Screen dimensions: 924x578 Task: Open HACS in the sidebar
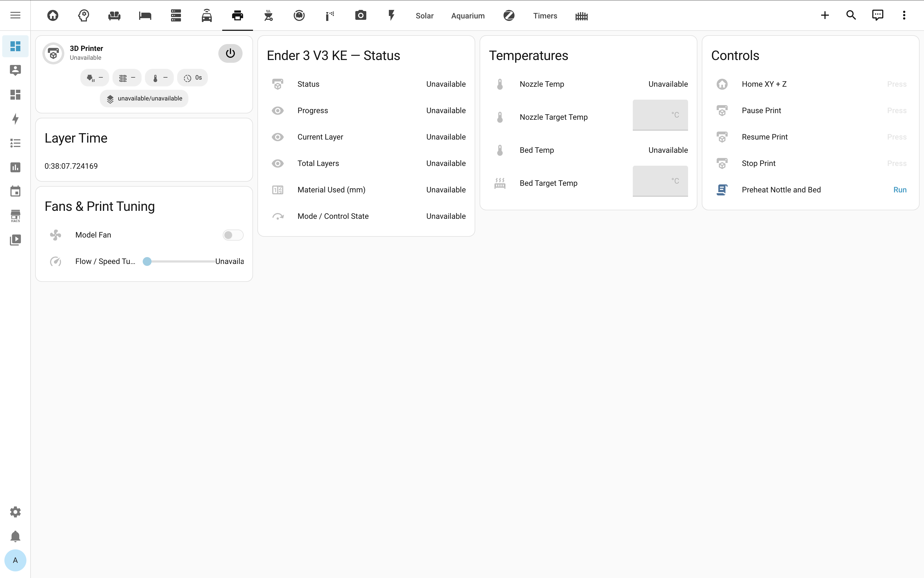pos(15,216)
